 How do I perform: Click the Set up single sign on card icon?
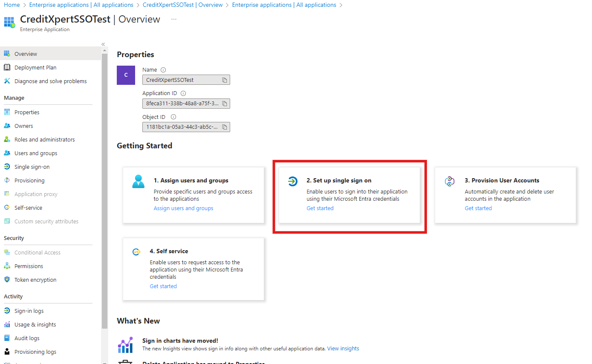pos(292,182)
